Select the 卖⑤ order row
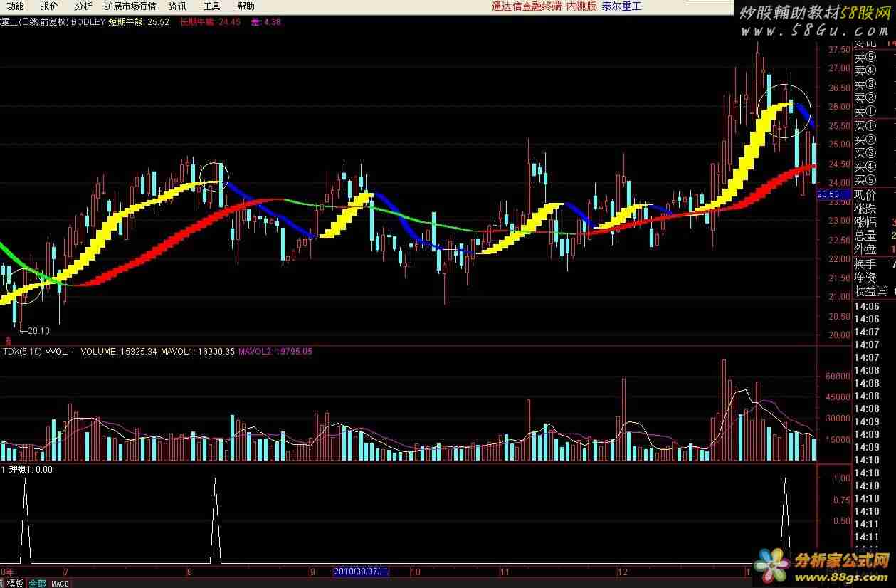This screenshot has height=588, width=896. point(867,58)
